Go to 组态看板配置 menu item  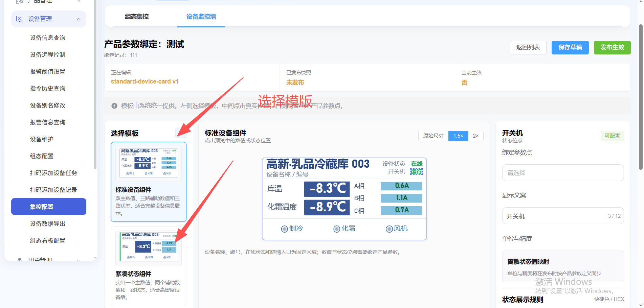coord(48,241)
